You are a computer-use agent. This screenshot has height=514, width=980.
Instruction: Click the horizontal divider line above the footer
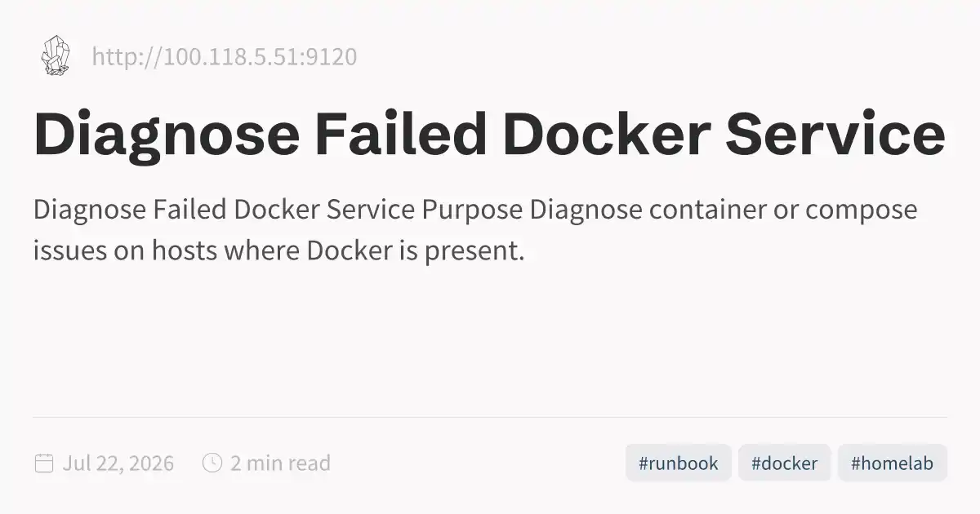(490, 417)
